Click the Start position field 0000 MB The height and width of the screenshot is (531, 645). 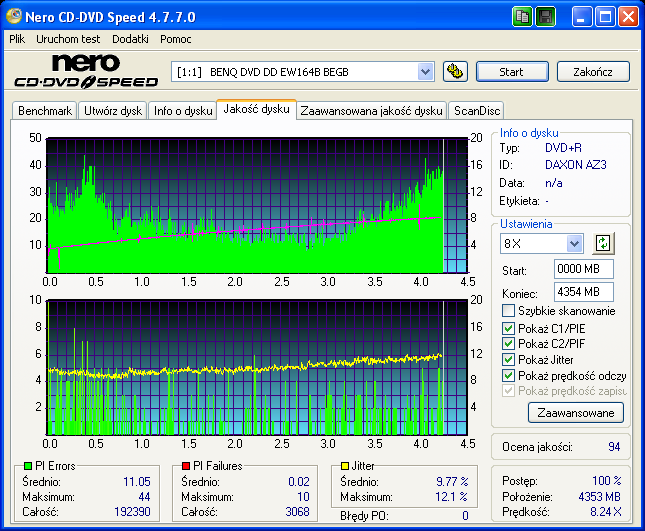click(x=584, y=269)
